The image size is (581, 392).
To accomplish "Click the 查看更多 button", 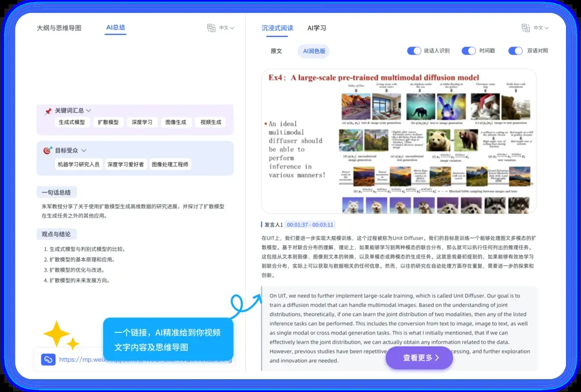I will coord(419,358).
